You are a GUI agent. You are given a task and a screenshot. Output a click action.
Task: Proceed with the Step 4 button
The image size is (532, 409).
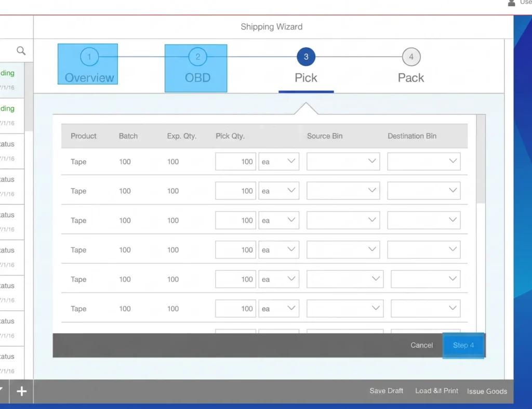pyautogui.click(x=463, y=345)
